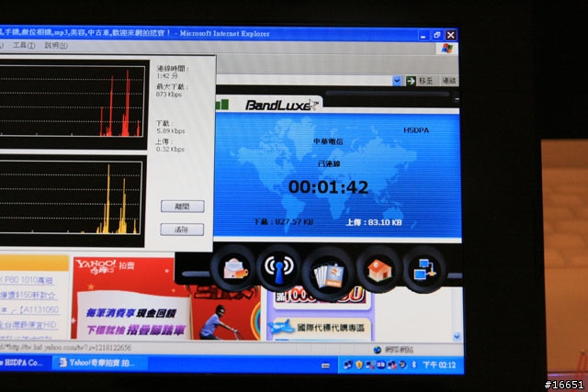
Task: Click the 清除 button in the statistics window
Action: [x=182, y=230]
